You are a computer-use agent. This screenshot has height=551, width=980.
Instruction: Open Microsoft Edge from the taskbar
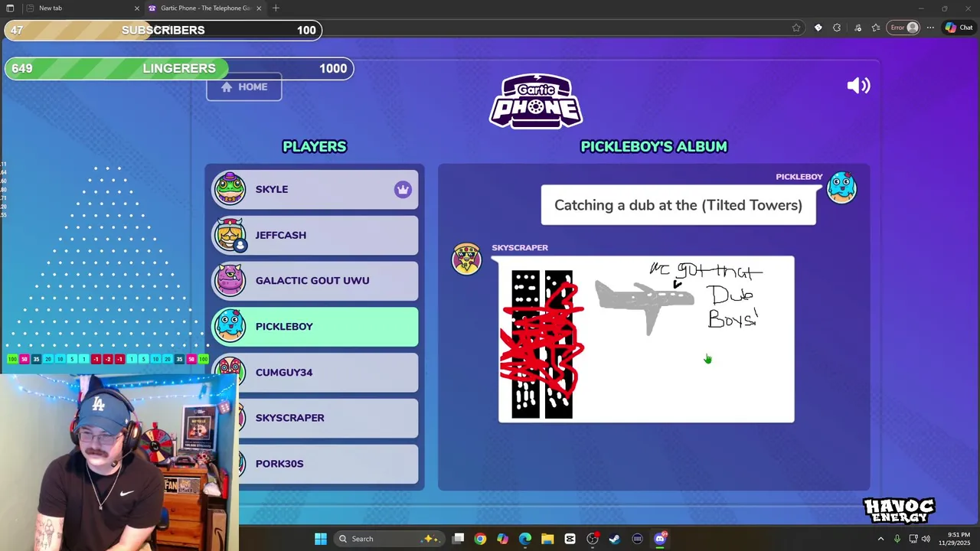tap(525, 539)
